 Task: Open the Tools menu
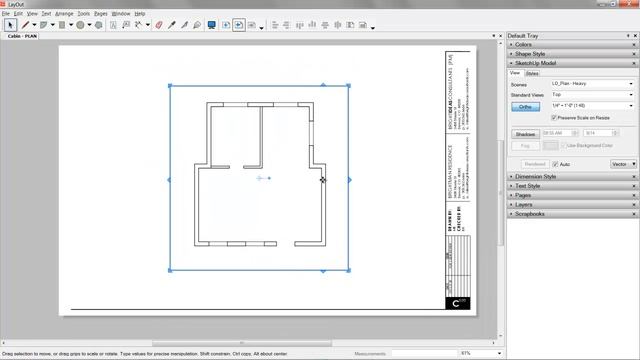click(x=84, y=14)
